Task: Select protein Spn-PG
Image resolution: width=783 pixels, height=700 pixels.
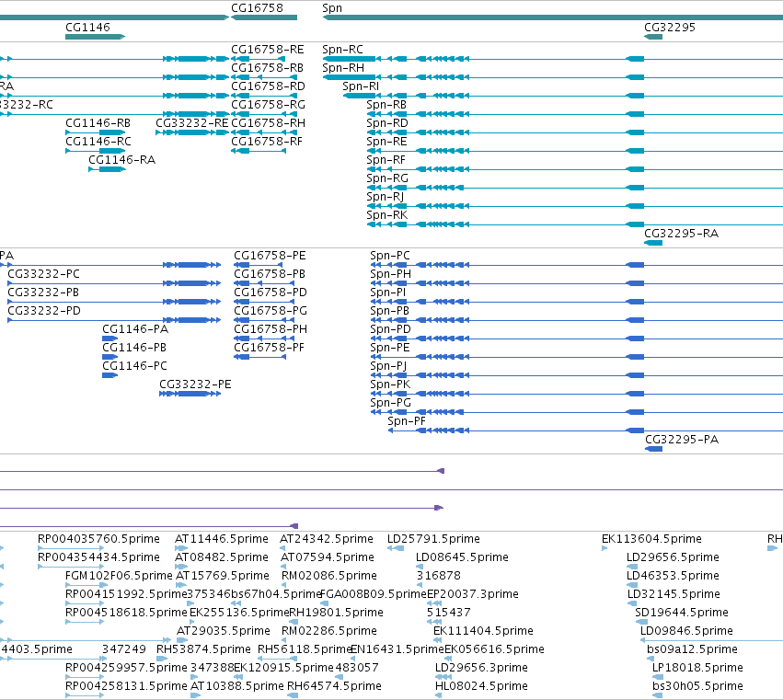Action: point(577,412)
